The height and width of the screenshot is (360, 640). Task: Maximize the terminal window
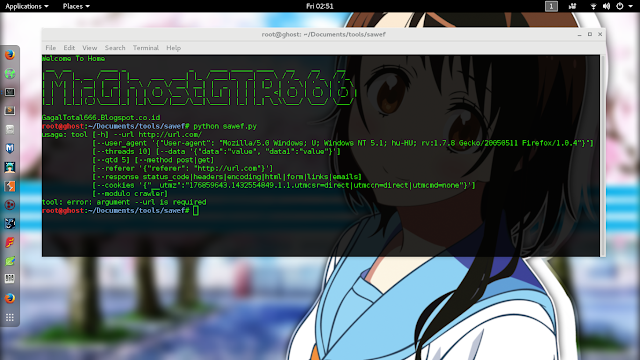[590, 34]
